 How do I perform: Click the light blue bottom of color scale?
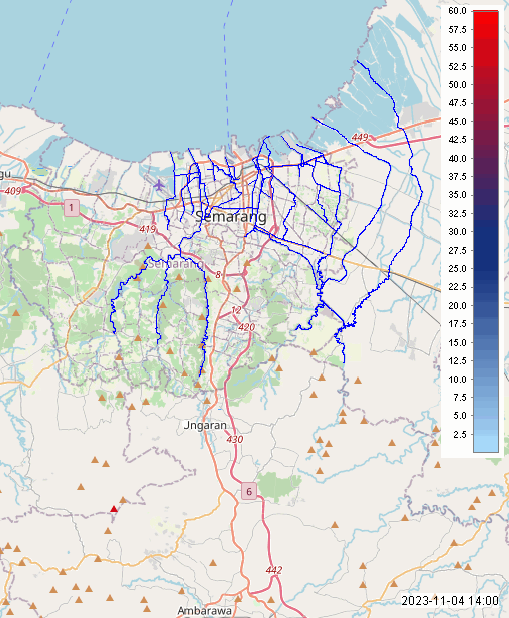[x=486, y=446]
